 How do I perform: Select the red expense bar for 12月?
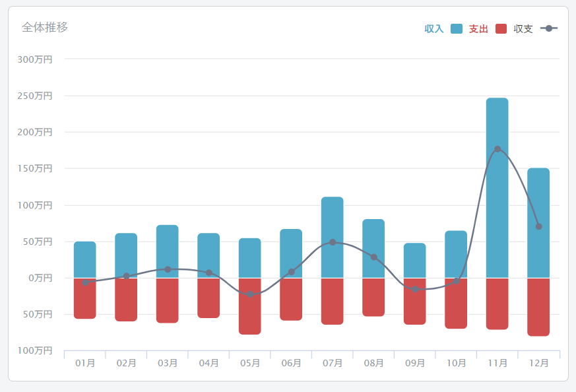click(x=538, y=307)
